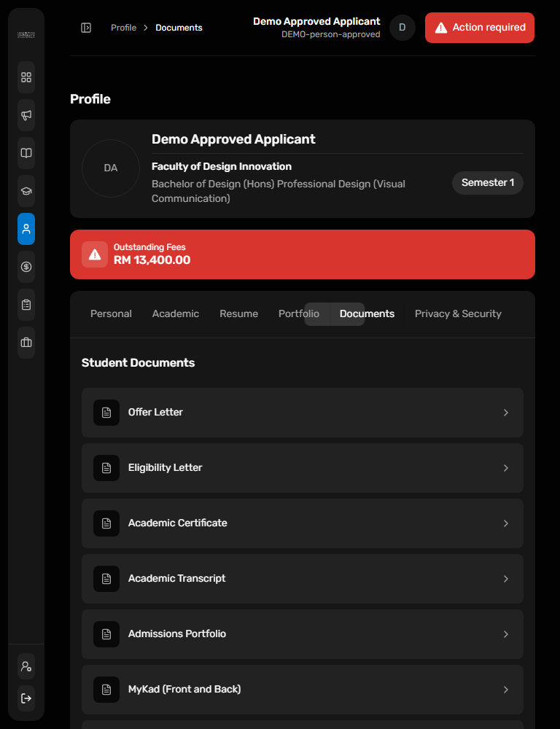Image resolution: width=560 pixels, height=729 pixels.
Task: Click the warning icon in Outstanding Fees banner
Action: [x=95, y=254]
